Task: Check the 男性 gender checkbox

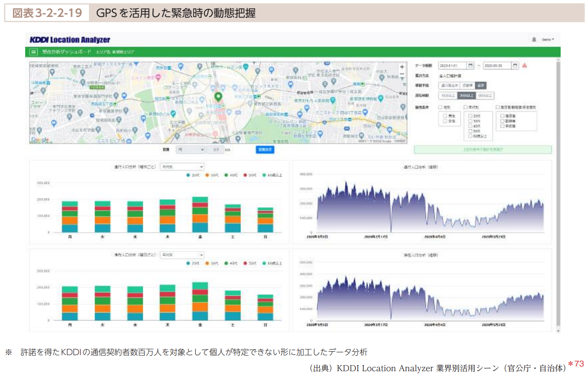Action: (445, 116)
